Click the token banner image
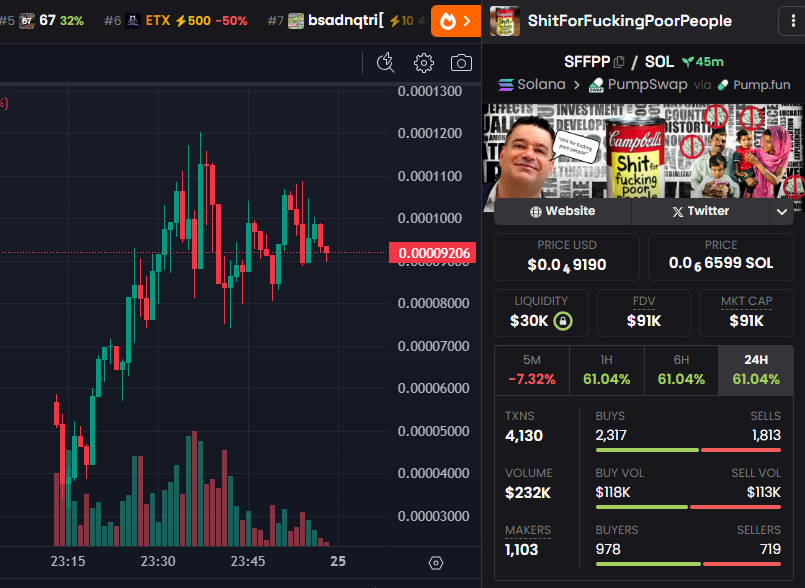The width and height of the screenshot is (805, 588). pyautogui.click(x=643, y=151)
